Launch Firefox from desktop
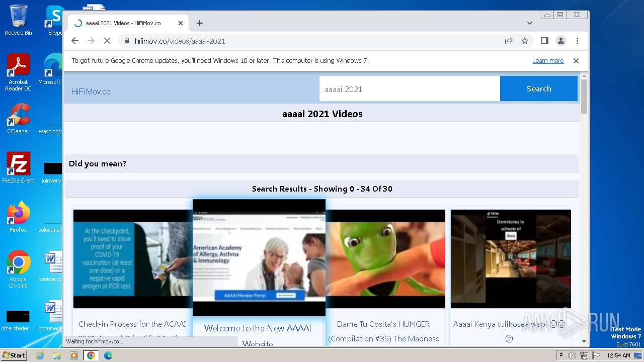 pos(18,217)
